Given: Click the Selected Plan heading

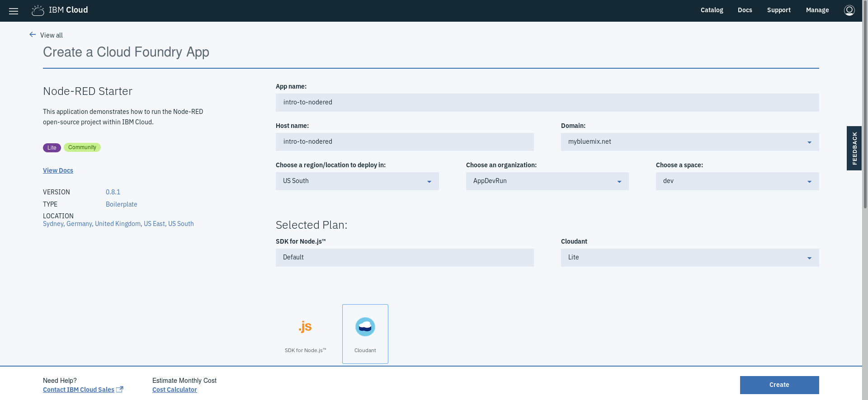Looking at the screenshot, I should pos(311,225).
